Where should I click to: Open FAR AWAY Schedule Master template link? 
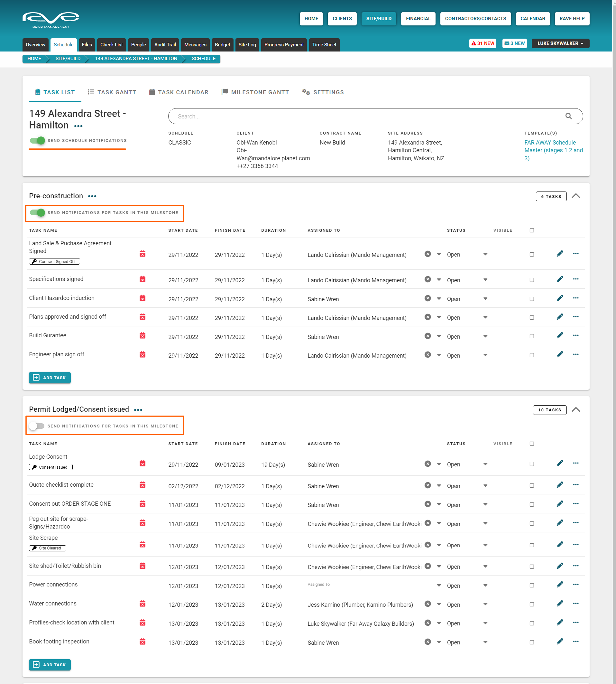click(553, 150)
